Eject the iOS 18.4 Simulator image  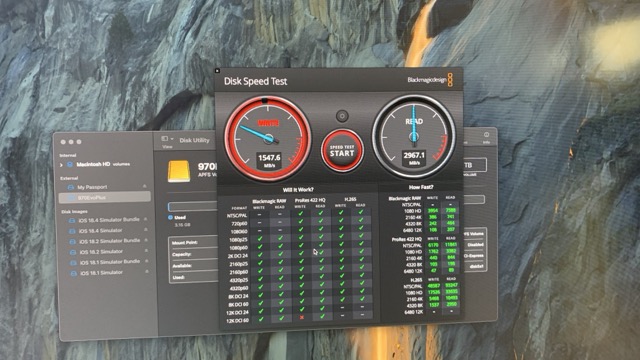[146, 230]
